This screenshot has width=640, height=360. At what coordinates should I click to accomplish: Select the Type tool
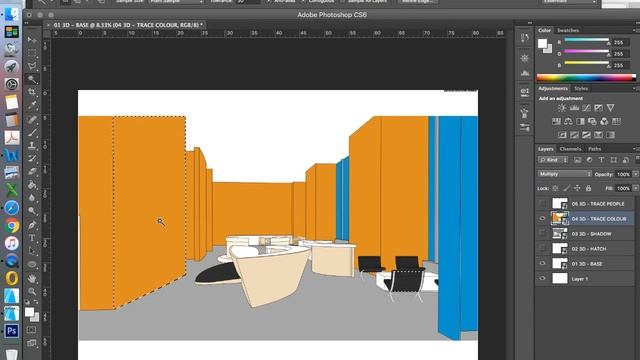32,238
